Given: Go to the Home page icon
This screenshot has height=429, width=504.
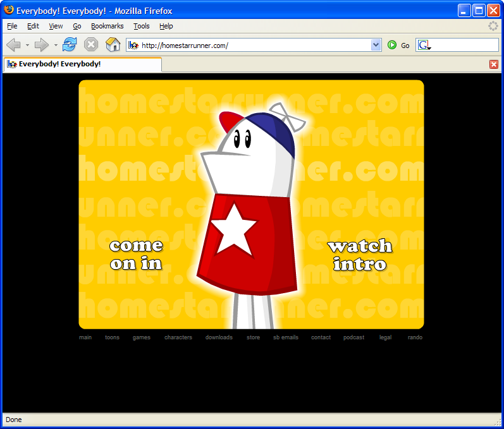Looking at the screenshot, I should [x=113, y=45].
